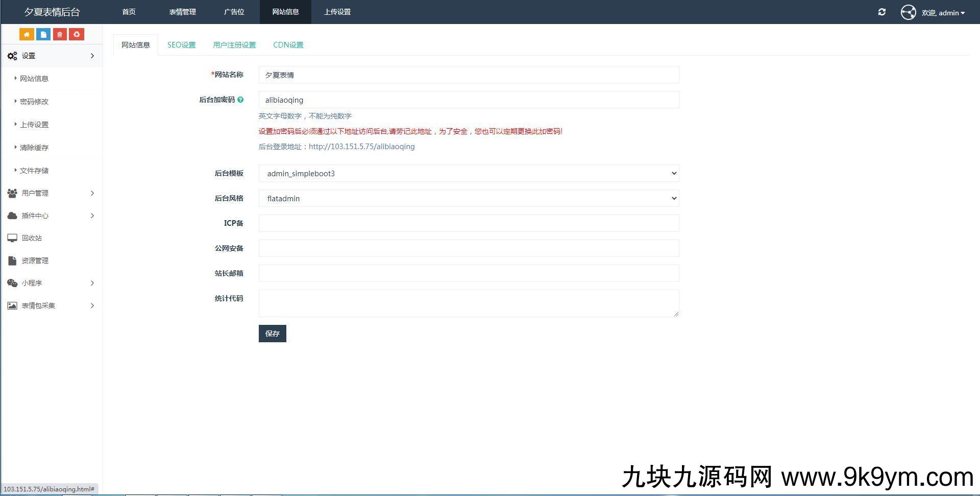
Task: Click the blue document shortcut icon
Action: point(43,34)
